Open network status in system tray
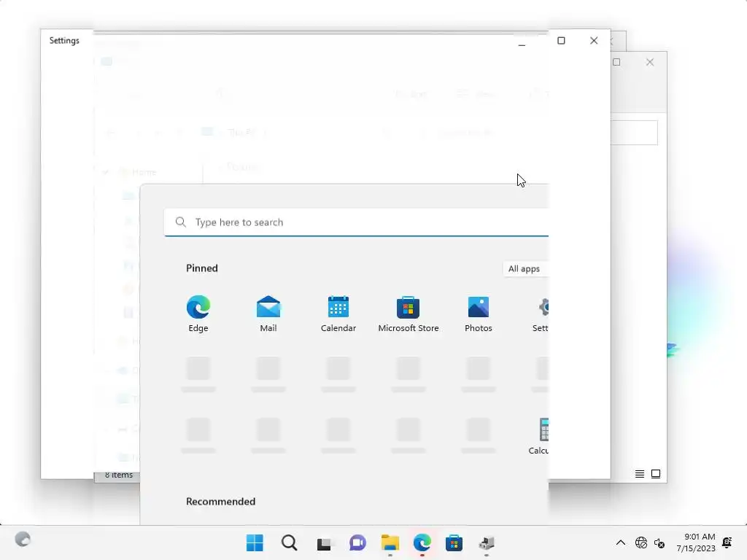 [641, 542]
